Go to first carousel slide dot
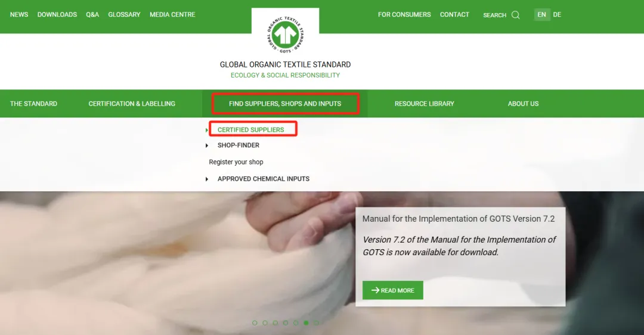This screenshot has width=644, height=335. click(255, 323)
